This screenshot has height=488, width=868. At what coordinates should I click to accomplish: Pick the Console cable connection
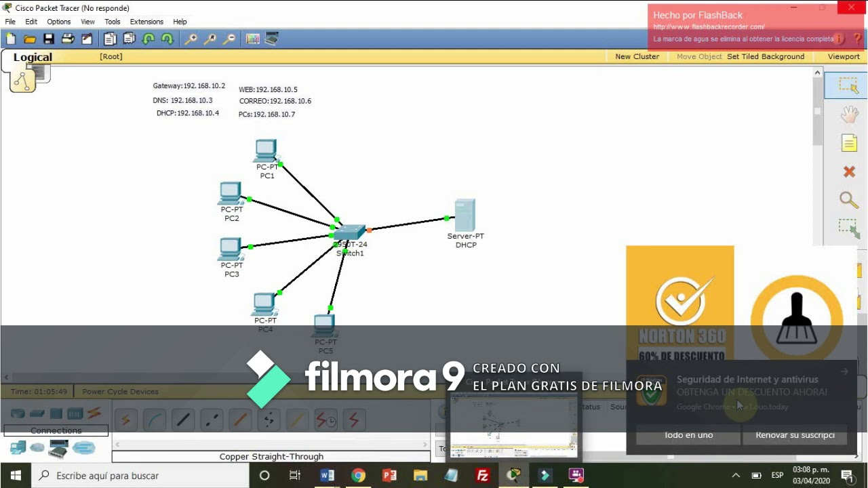154,420
